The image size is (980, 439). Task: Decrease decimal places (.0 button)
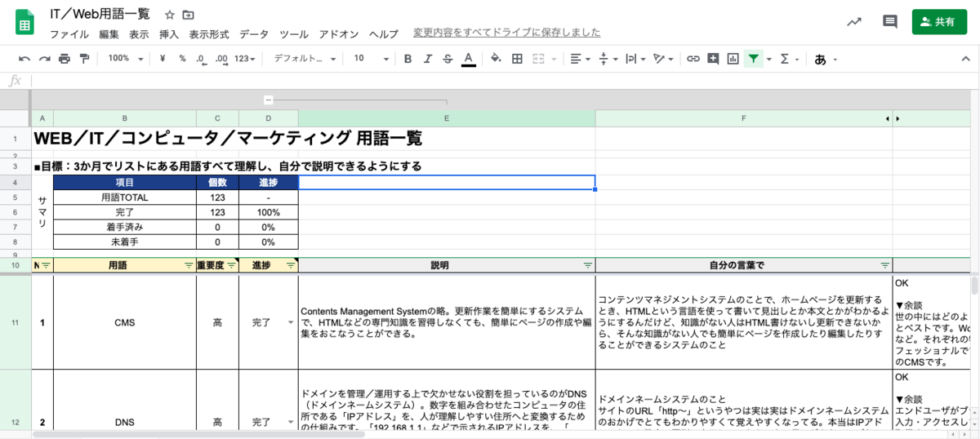pos(202,59)
